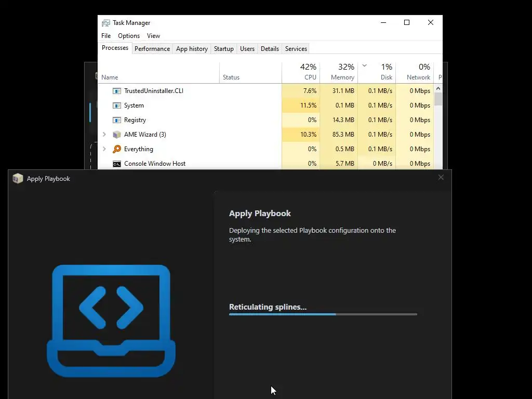This screenshot has width=532, height=399.
Task: Click the Deploying the selected Playbook description
Action: tap(312, 235)
